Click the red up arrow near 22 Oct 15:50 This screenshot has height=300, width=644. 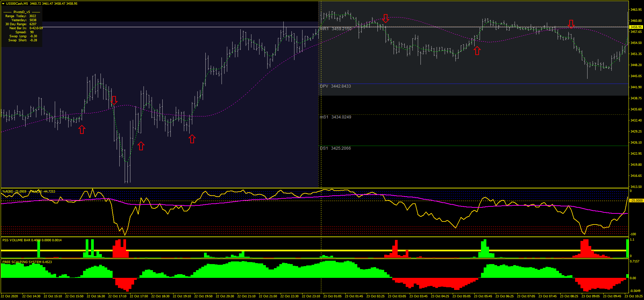[82, 130]
